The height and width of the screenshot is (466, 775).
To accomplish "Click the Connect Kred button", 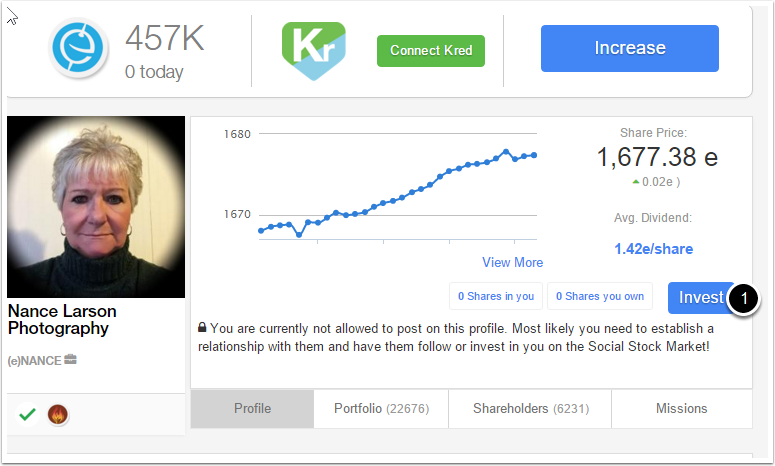I will (430, 50).
